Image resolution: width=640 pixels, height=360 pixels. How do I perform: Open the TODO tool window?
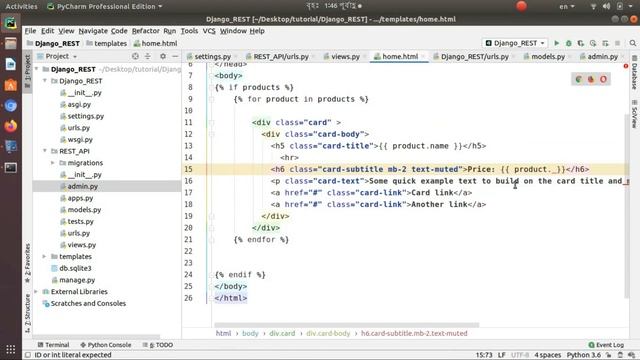point(158,345)
